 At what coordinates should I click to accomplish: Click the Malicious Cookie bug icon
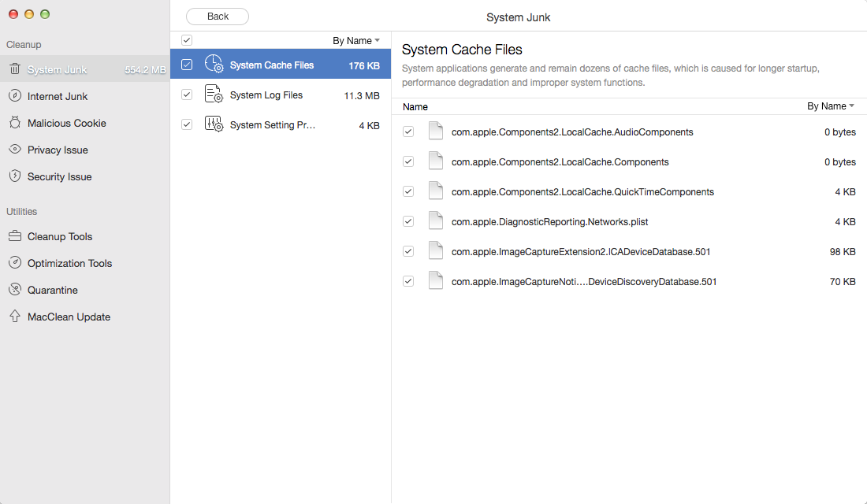pos(14,123)
